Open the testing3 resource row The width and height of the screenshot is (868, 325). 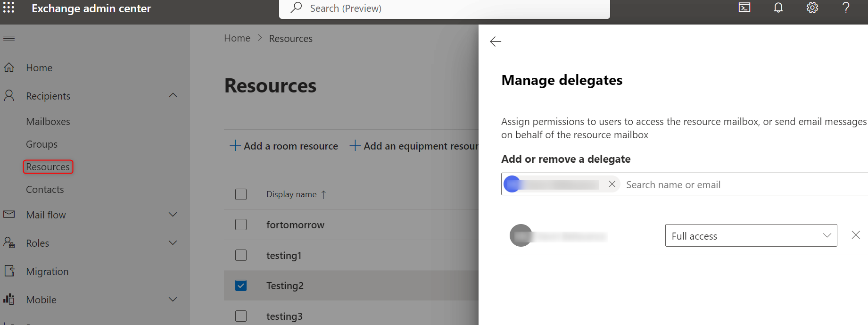284,317
